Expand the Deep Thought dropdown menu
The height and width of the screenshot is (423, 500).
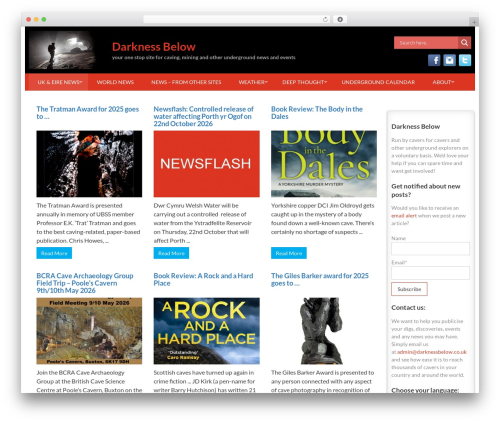coord(304,82)
